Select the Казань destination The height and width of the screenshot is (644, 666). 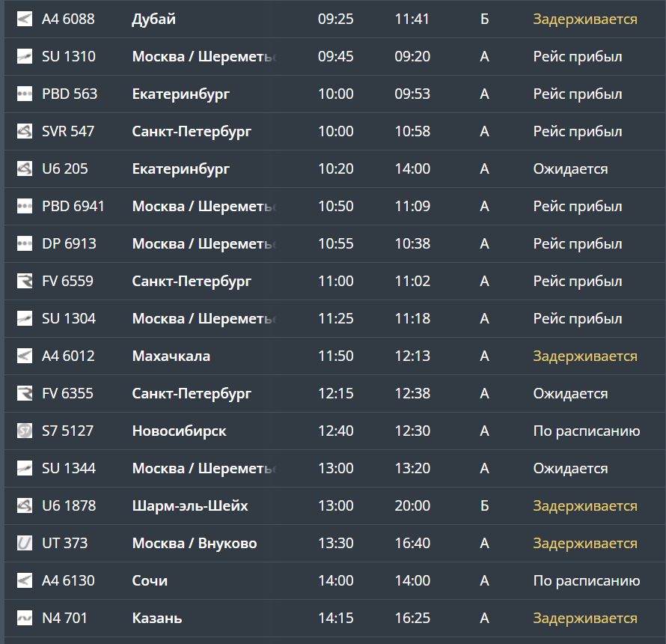[x=157, y=618]
